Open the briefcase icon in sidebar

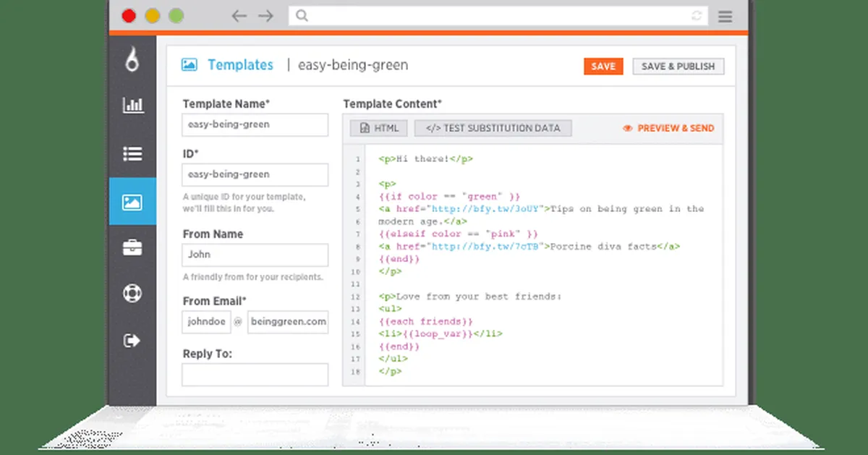coord(132,248)
